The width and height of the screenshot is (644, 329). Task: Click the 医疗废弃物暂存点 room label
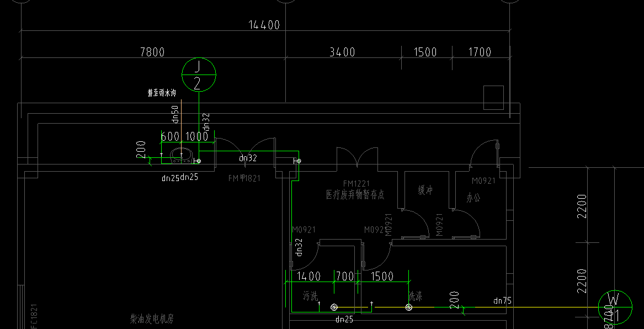click(x=355, y=195)
